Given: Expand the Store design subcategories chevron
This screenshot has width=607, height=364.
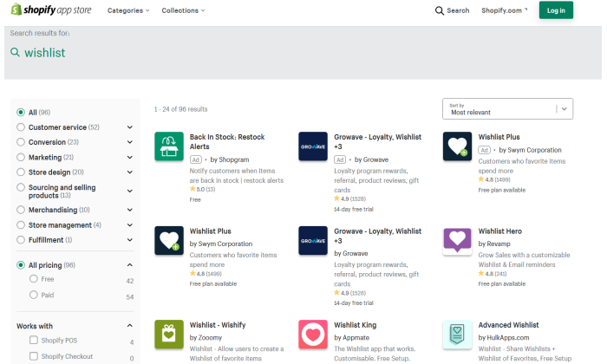Looking at the screenshot, I should tap(130, 172).
